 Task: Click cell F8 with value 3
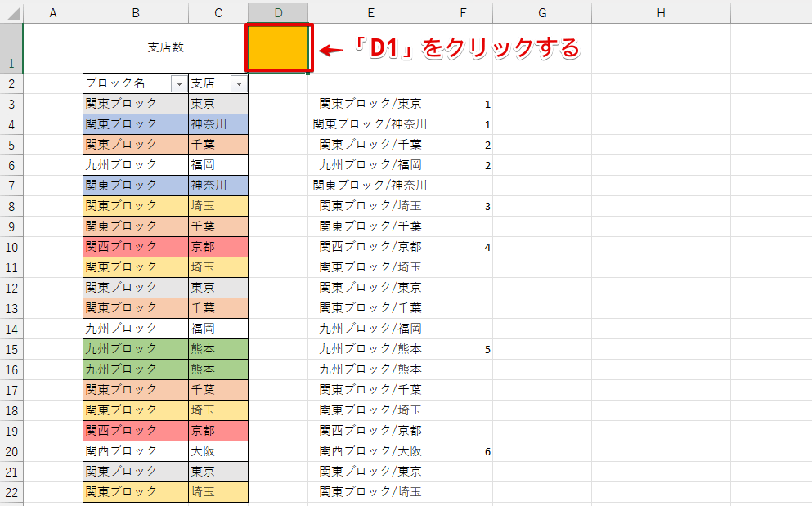pyautogui.click(x=463, y=206)
